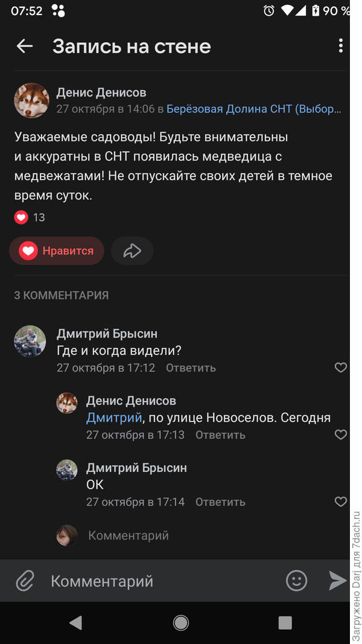Tap the Комментарий input field at the bottom
The height and width of the screenshot is (644, 362).
click(x=121, y=581)
